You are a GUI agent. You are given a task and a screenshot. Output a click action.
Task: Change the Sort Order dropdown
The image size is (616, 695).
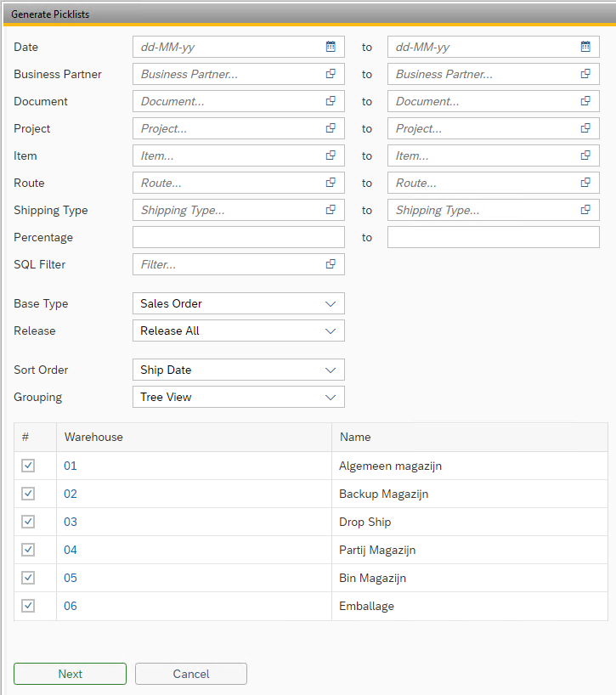tap(238, 370)
